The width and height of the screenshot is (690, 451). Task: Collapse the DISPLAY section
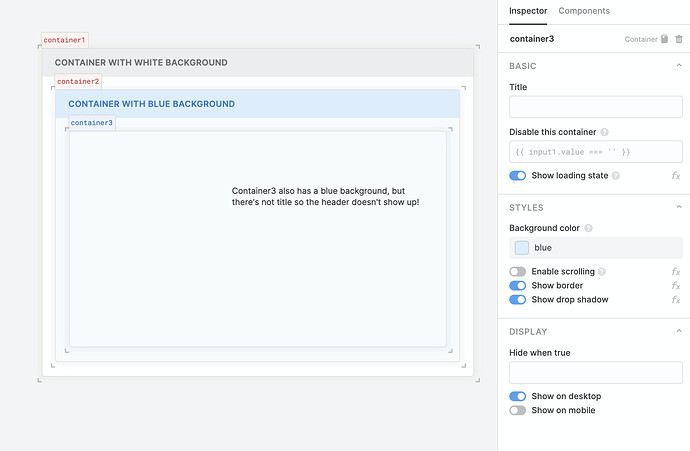(x=679, y=331)
